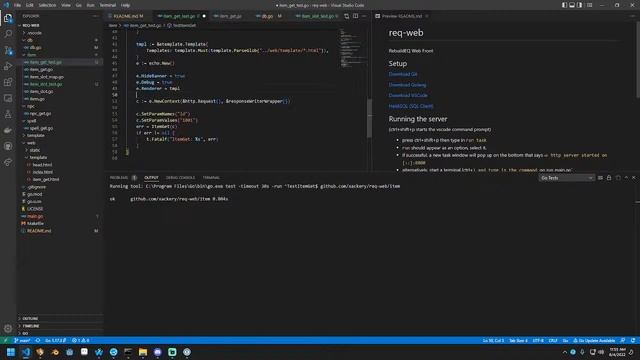Open the Remote Explorer view
The height and width of the screenshot is (360, 640).
click(8, 98)
